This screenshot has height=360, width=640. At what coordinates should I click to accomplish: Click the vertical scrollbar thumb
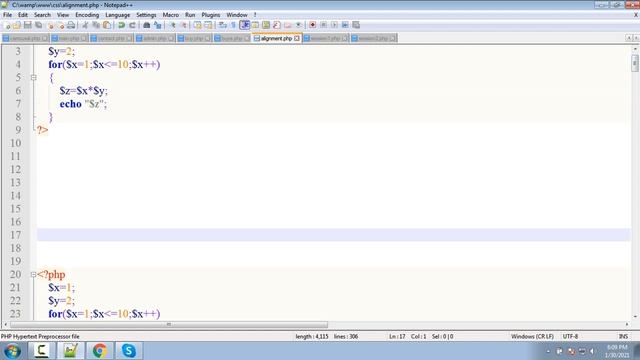pos(635,63)
